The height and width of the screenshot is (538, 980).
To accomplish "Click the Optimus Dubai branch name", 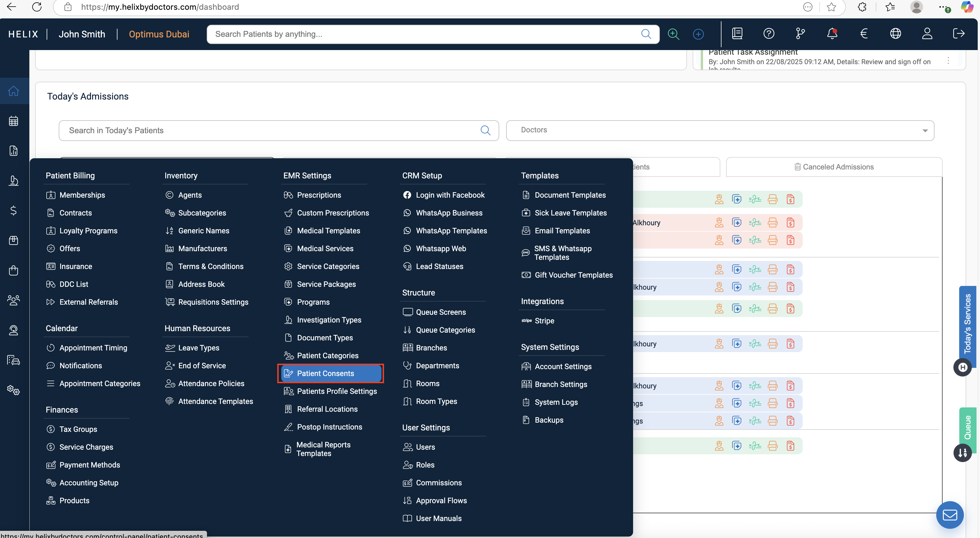I will [159, 34].
